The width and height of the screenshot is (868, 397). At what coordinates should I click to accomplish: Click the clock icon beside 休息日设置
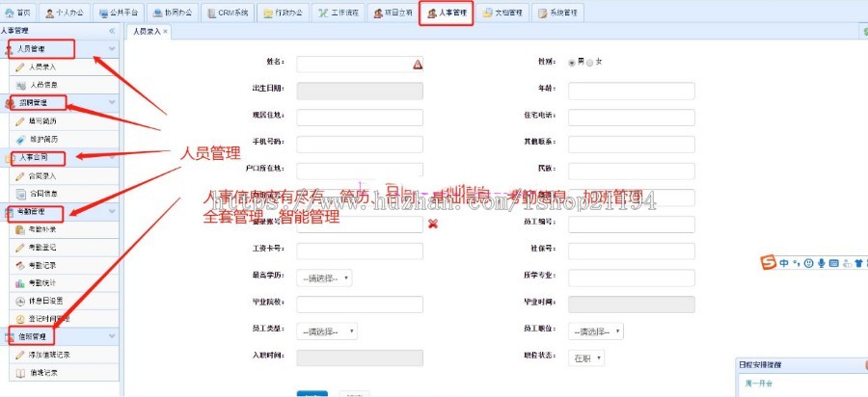click(20, 302)
